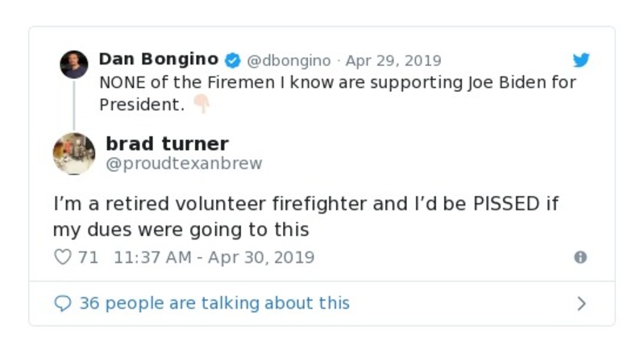This screenshot has height=357, width=644.
Task: Click the Dan Bongino display name
Action: (x=158, y=60)
